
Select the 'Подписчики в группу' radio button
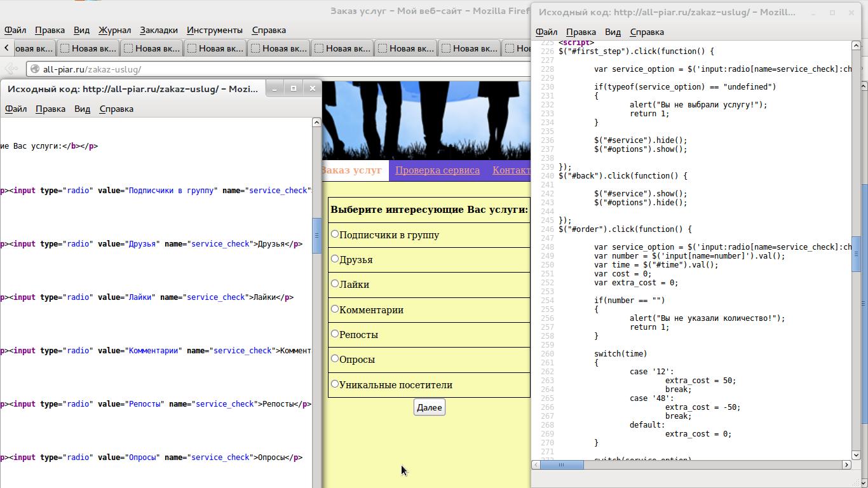(x=335, y=234)
